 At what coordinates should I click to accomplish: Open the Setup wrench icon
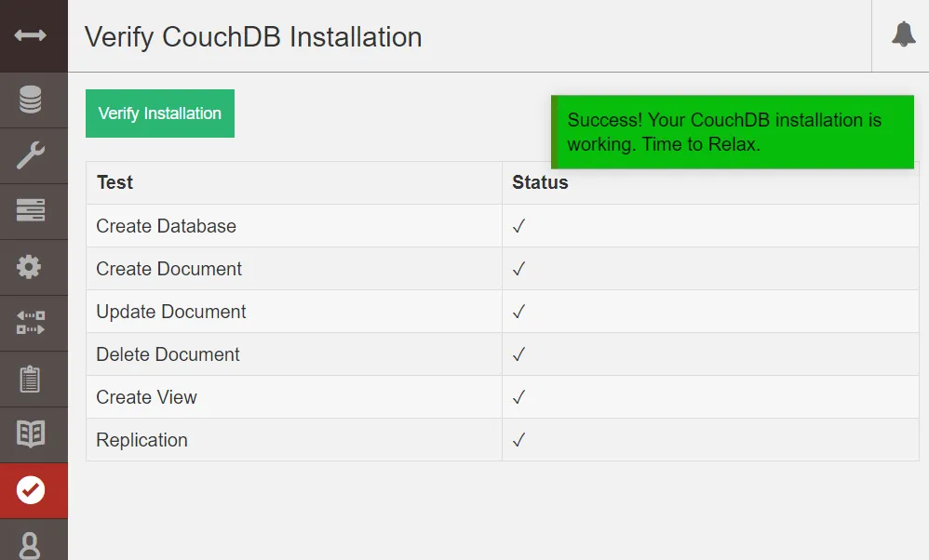(30, 155)
